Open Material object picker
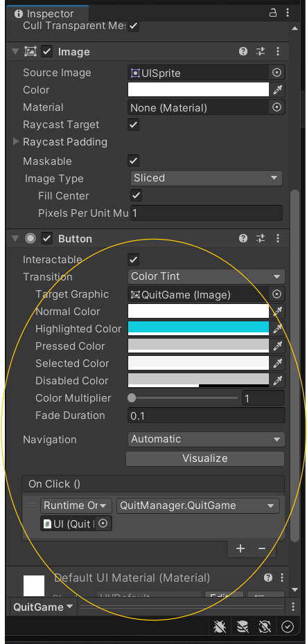307x644 pixels. [277, 107]
